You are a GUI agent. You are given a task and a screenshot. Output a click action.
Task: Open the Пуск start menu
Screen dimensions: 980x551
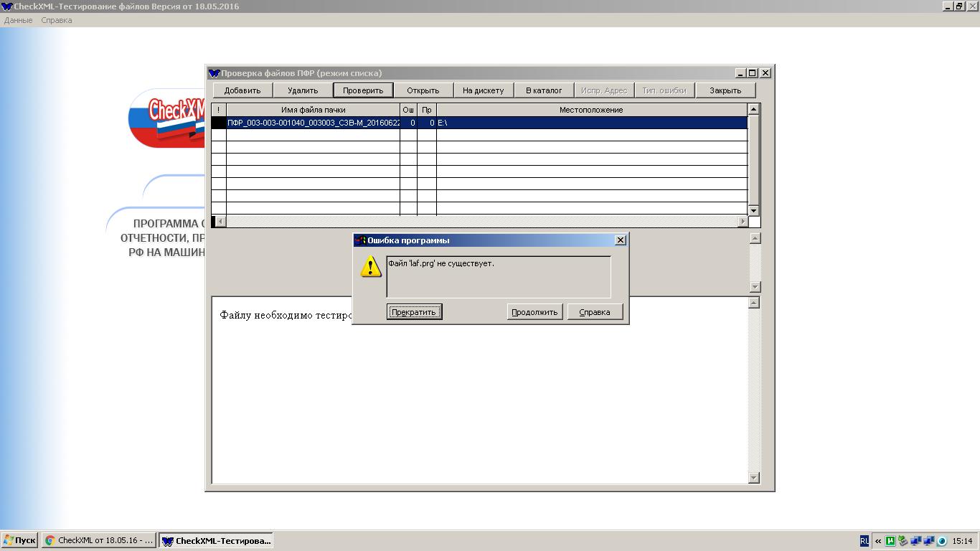tap(19, 540)
